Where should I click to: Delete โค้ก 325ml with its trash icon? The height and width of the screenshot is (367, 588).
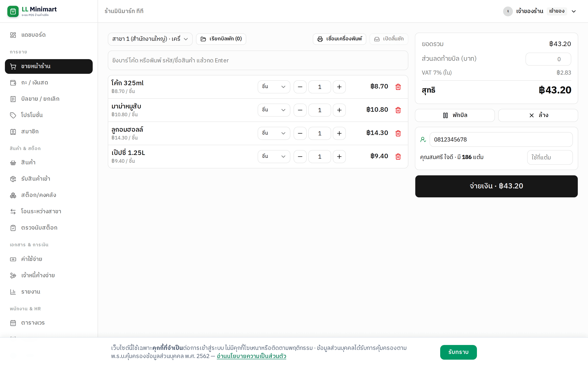click(398, 87)
